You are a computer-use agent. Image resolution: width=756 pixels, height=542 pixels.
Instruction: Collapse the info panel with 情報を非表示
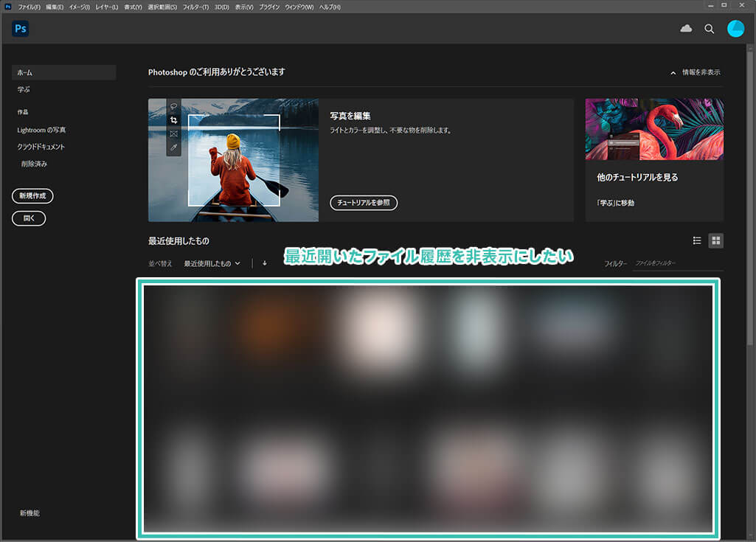click(x=696, y=72)
